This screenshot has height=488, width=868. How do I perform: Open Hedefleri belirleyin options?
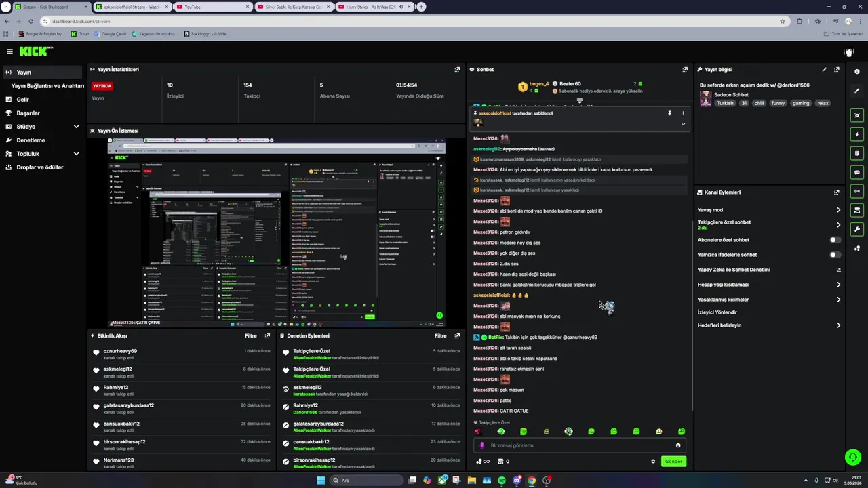pos(769,325)
